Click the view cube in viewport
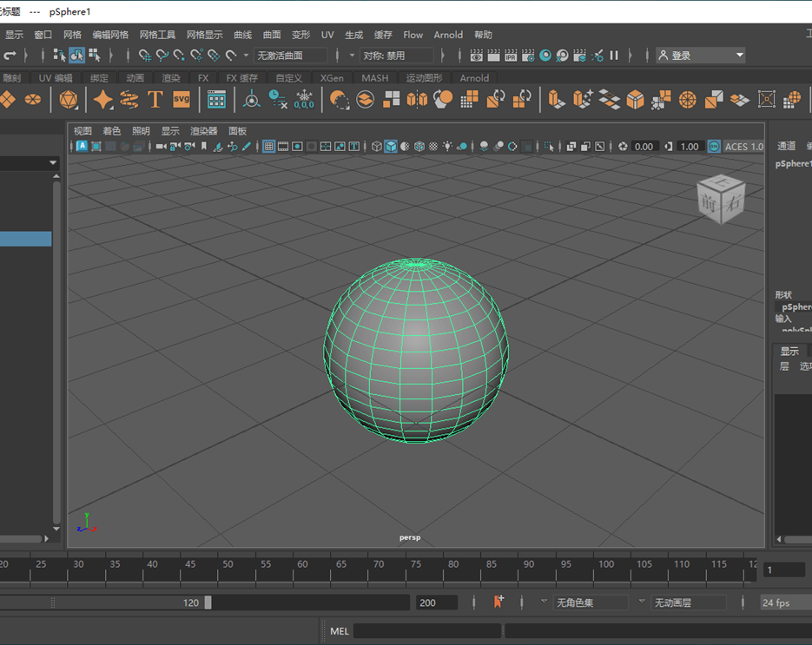 721,200
